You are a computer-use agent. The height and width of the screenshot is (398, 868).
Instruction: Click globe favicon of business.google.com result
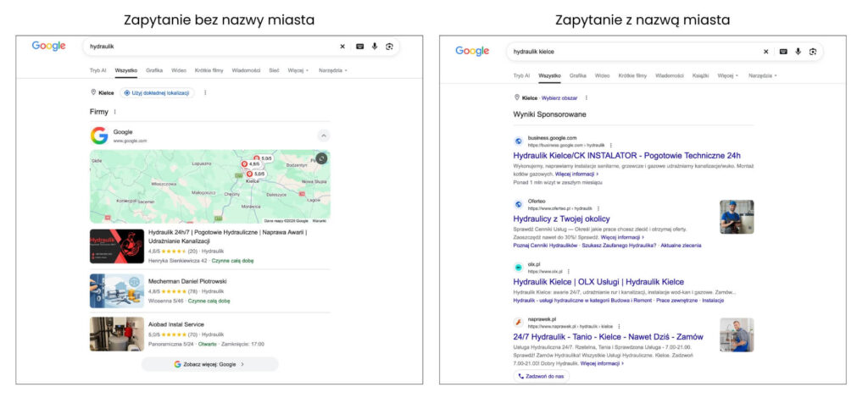[519, 141]
